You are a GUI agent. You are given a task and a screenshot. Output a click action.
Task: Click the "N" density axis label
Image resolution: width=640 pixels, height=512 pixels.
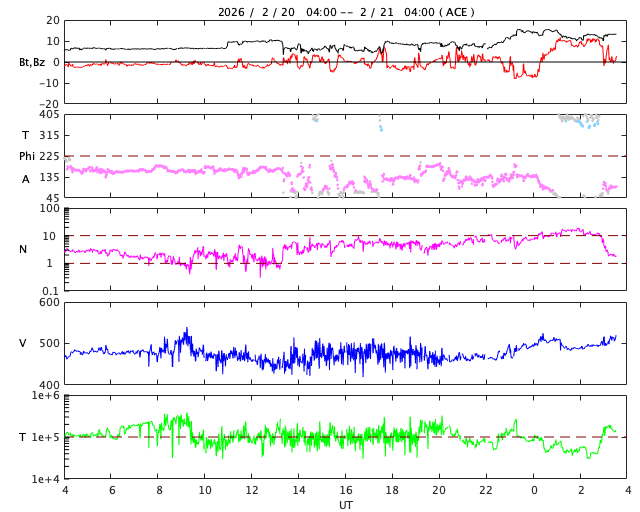[23, 249]
